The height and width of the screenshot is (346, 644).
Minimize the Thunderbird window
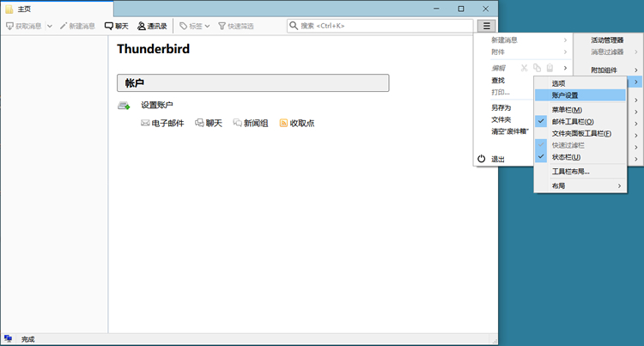click(x=436, y=9)
